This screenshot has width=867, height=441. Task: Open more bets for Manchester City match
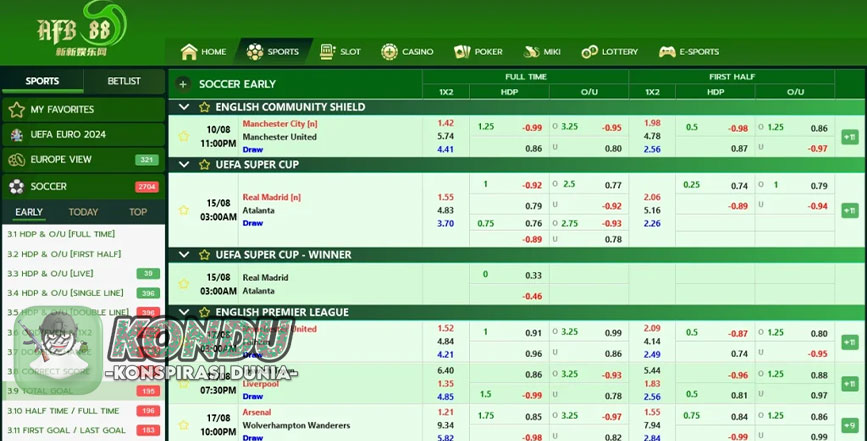(850, 136)
